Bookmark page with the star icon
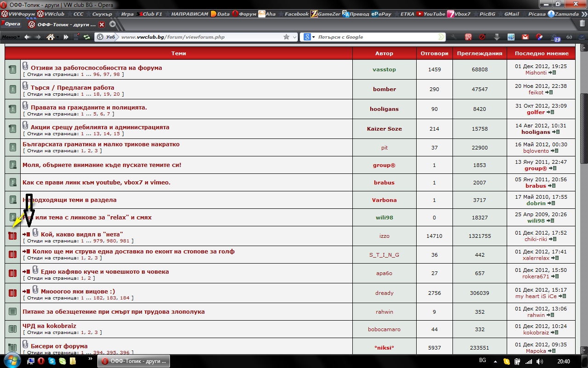Image resolution: width=588 pixels, height=368 pixels. [286, 37]
